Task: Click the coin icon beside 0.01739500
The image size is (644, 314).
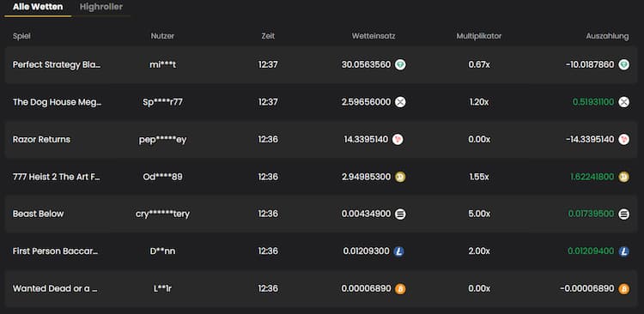Action: pyautogui.click(x=624, y=214)
